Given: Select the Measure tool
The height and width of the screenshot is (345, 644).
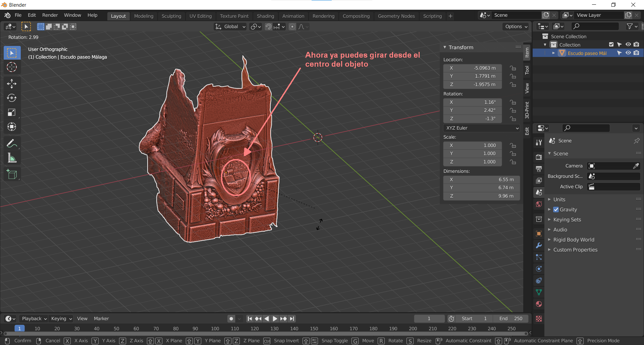Looking at the screenshot, I should 12,158.
